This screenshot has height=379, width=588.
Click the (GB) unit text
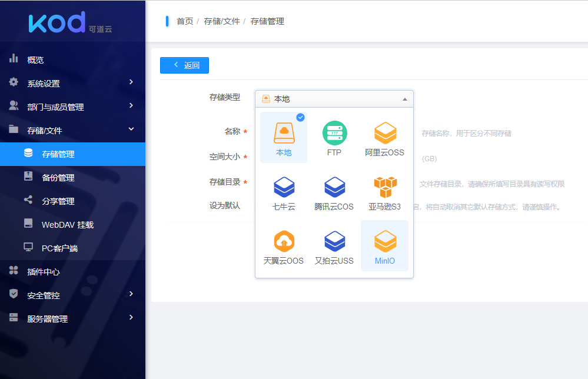429,159
